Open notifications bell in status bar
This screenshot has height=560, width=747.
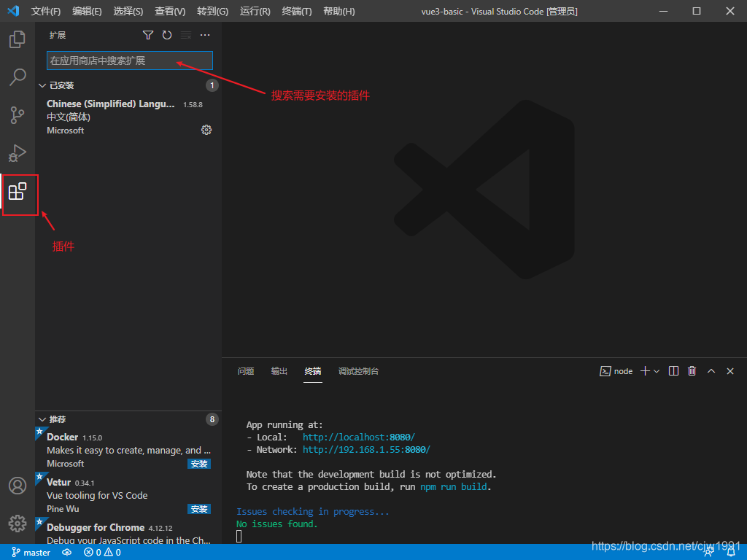point(731,553)
